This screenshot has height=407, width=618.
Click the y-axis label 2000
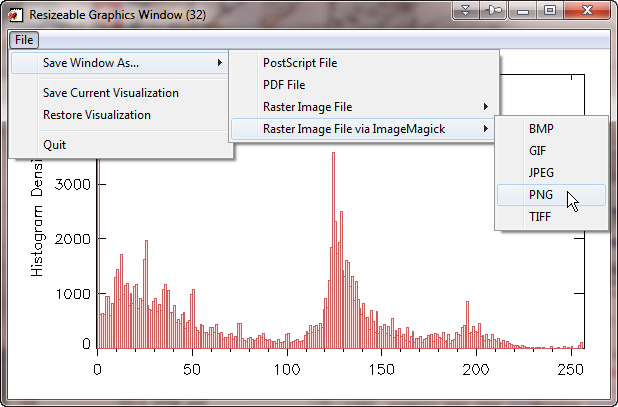(73, 239)
